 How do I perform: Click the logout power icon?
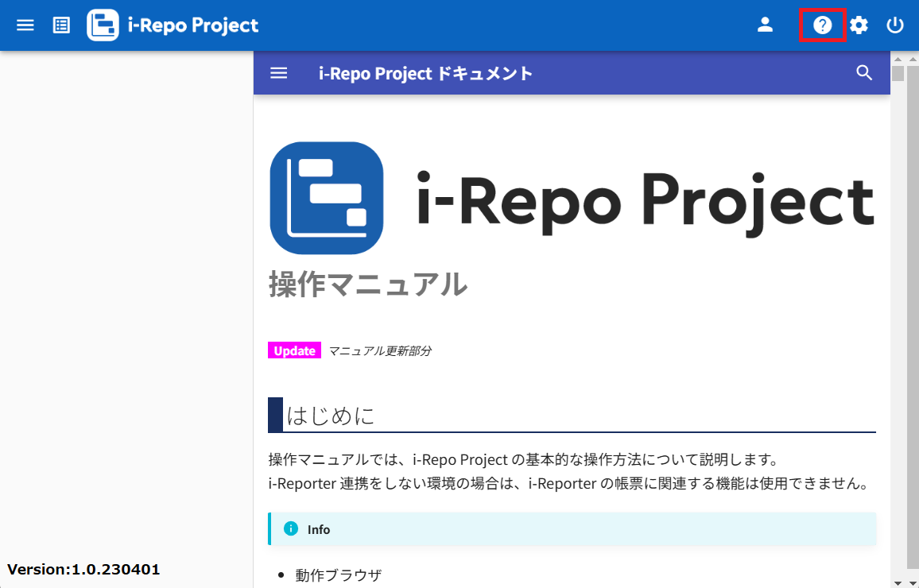pos(895,25)
